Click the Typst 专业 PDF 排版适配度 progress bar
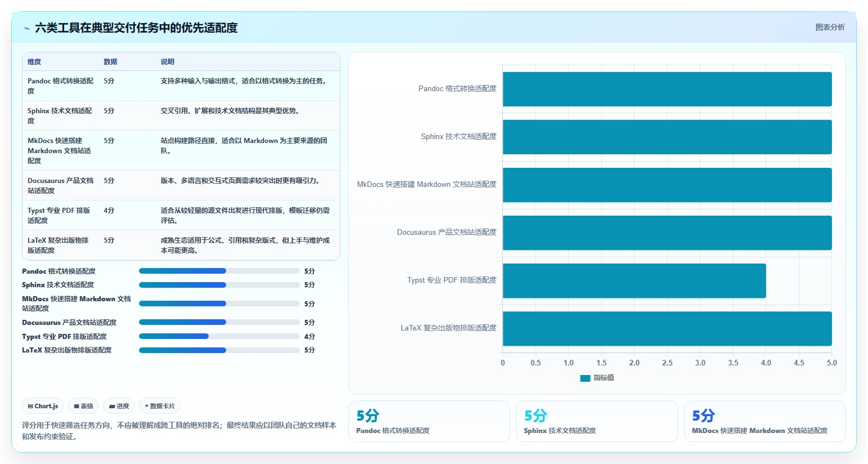This screenshot has height=464, width=868. (219, 336)
